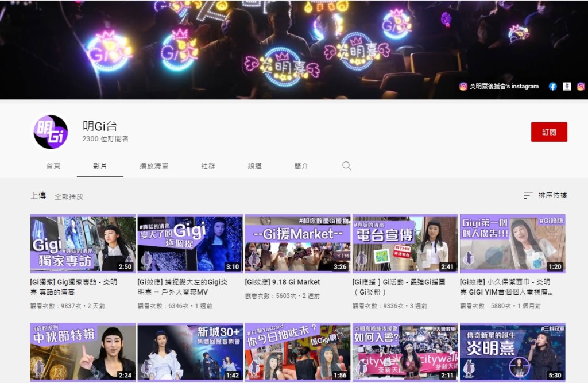Click title [Gi效應] 小久保潔面巾 - 炎明熹

click(506, 287)
